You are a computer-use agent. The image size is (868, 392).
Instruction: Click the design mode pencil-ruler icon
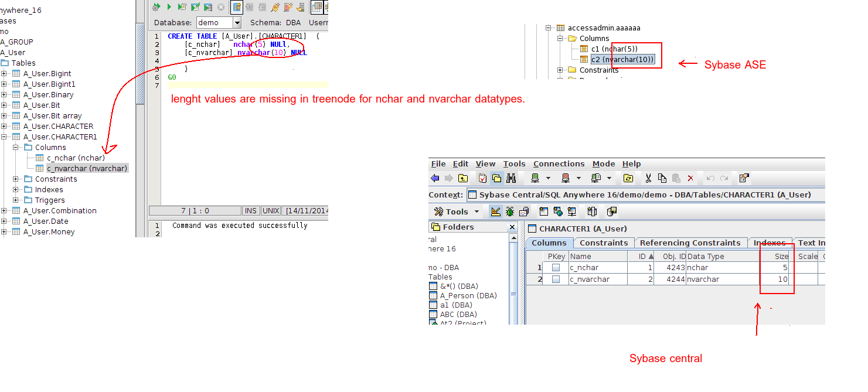pos(495,212)
